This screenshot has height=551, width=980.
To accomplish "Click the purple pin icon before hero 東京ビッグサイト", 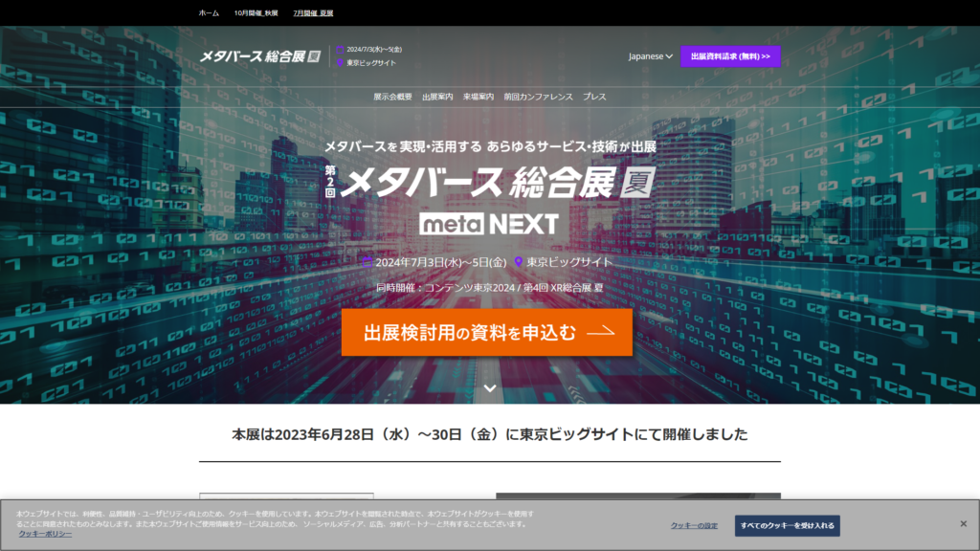I will tap(518, 262).
